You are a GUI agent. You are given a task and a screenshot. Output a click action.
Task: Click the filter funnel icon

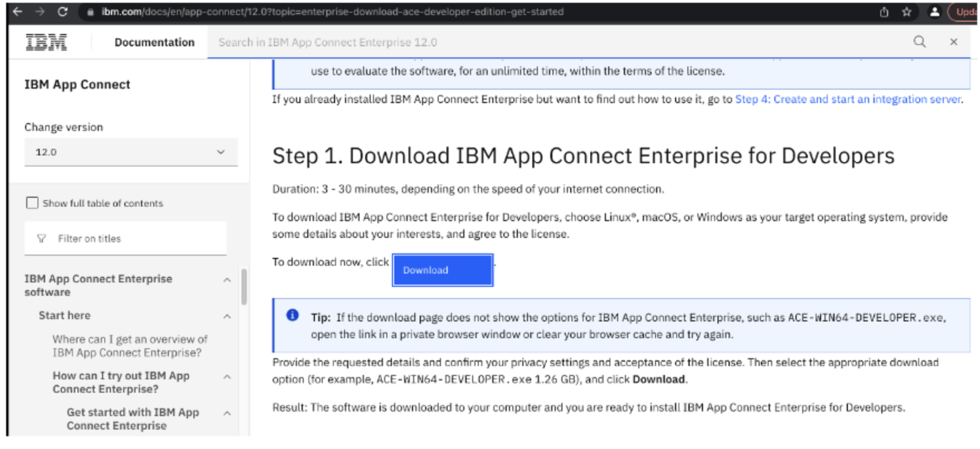[x=41, y=238]
